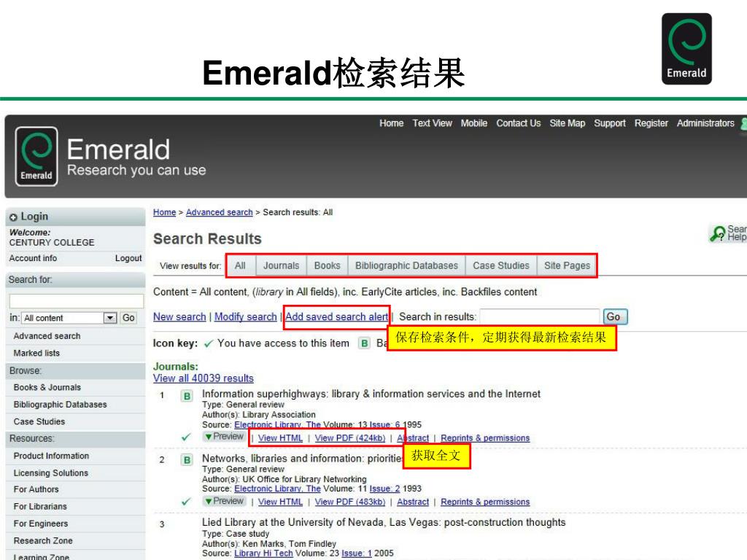
Task: Click Add saved search alert link
Action: click(x=337, y=316)
